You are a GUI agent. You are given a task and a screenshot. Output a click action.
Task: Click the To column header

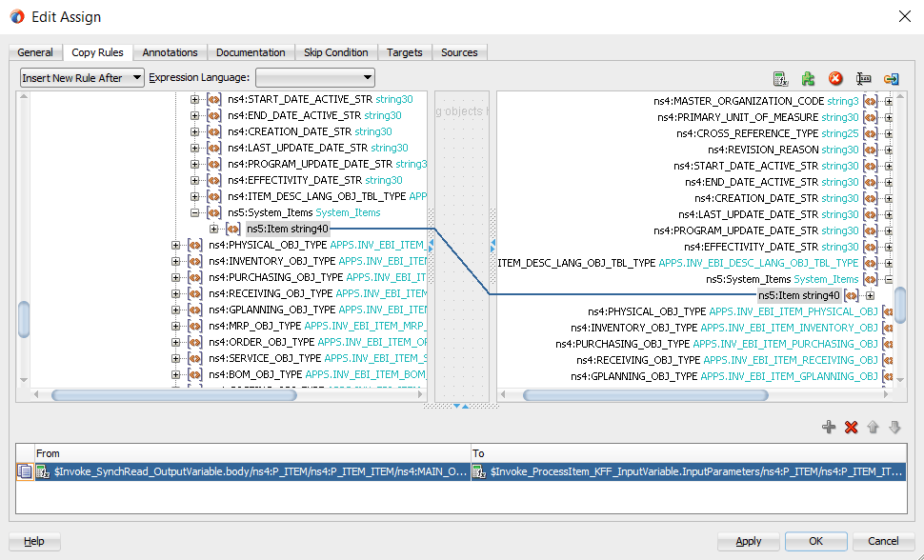pos(689,453)
